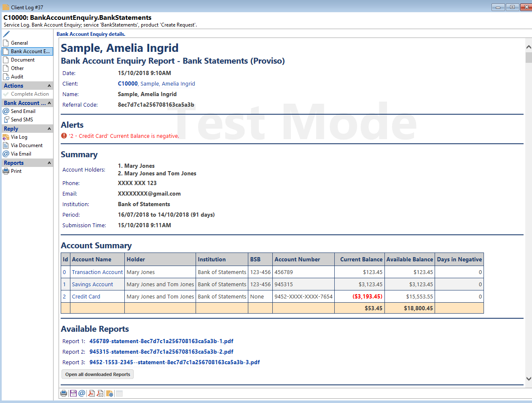This screenshot has height=403, width=532.
Task: Maximize the Client Log window
Action: 512,7
